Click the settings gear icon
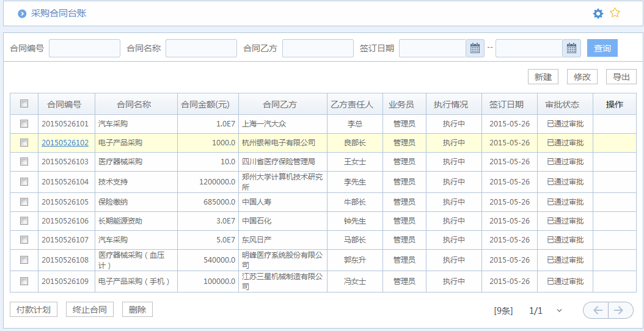644x331 pixels. click(598, 13)
